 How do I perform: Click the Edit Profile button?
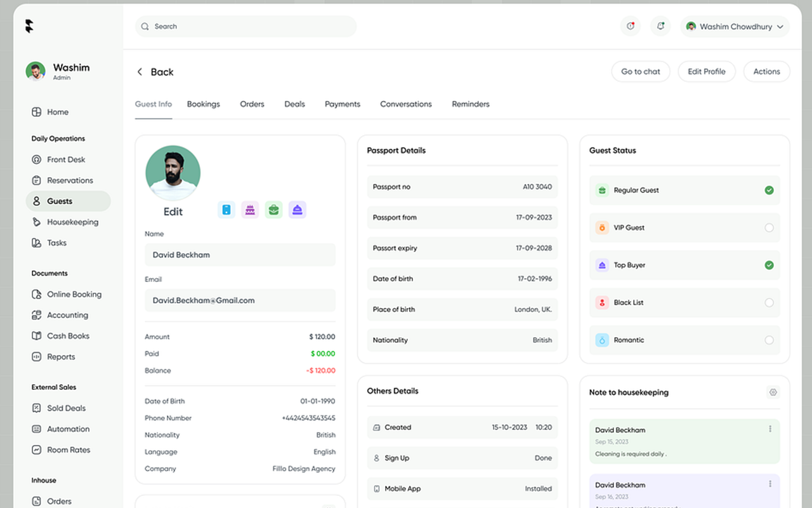coord(706,71)
